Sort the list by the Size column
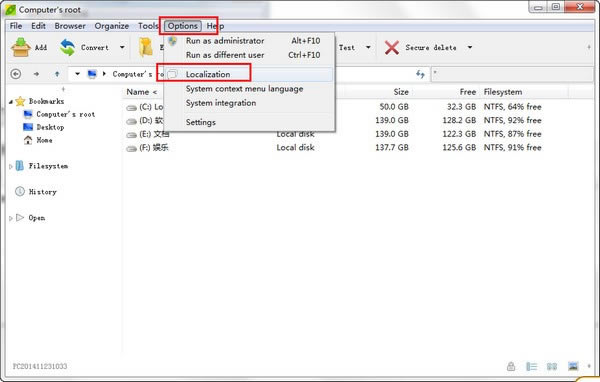This screenshot has width=600, height=382. (x=401, y=92)
